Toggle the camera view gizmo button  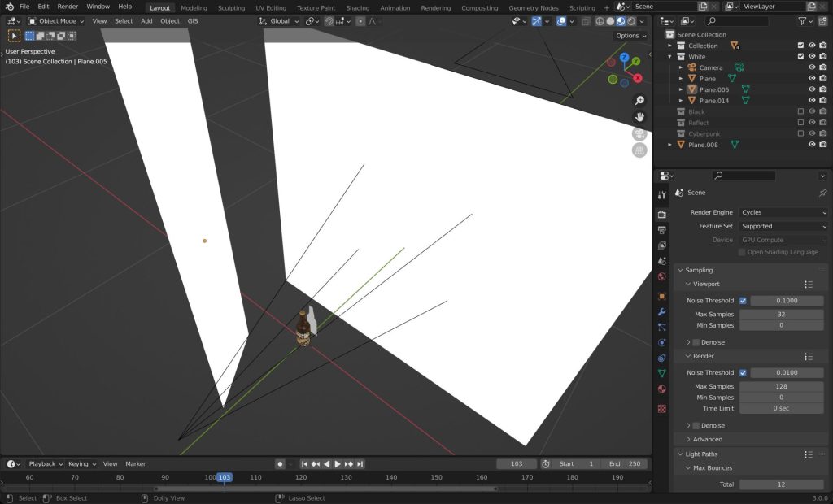pyautogui.click(x=640, y=133)
